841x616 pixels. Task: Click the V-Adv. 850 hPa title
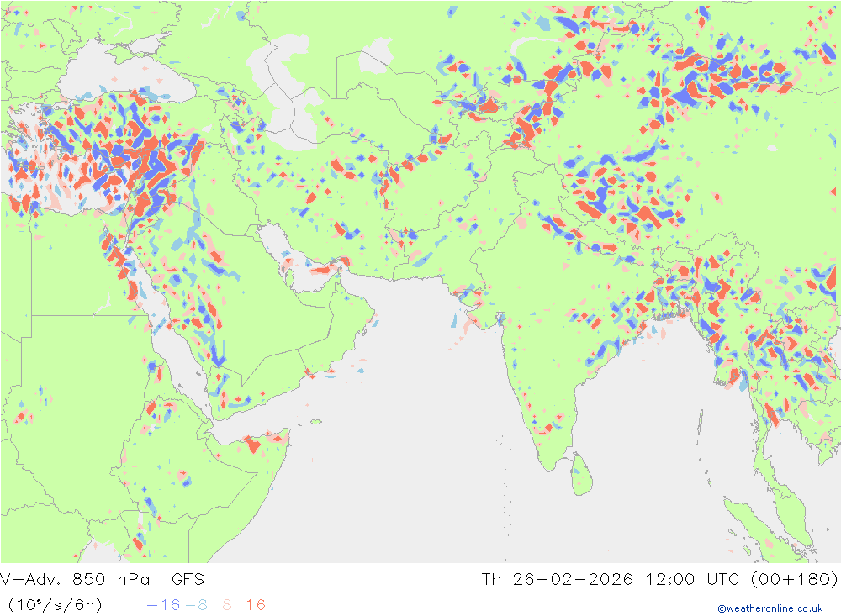(75, 580)
